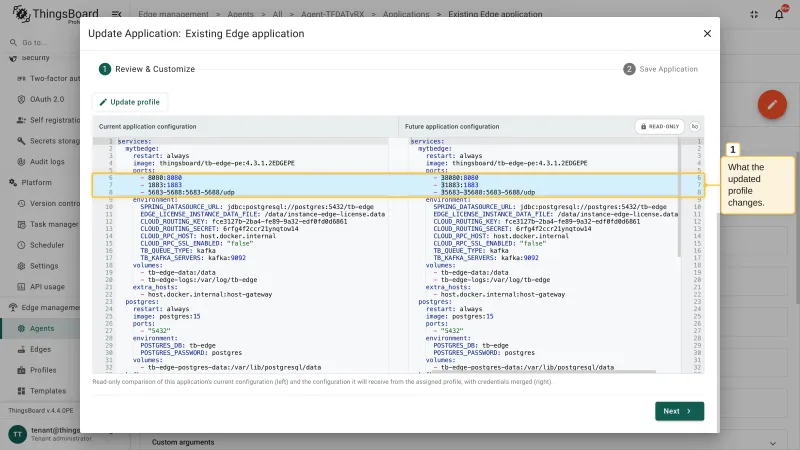The width and height of the screenshot is (800, 450).
Task: Click image: postgres:15 line in current configuration
Action: pos(166,316)
